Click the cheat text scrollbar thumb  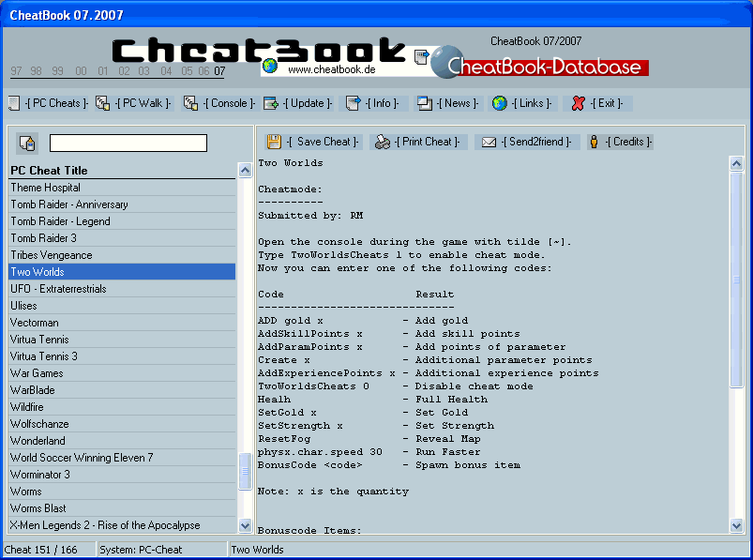(x=737, y=280)
